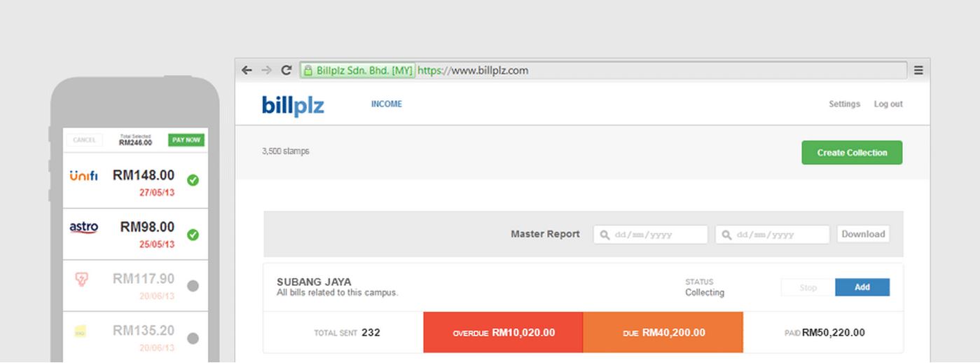Viewport: 980px width, 363px height.
Task: Click the 'Master Report' label
Action: (x=545, y=234)
